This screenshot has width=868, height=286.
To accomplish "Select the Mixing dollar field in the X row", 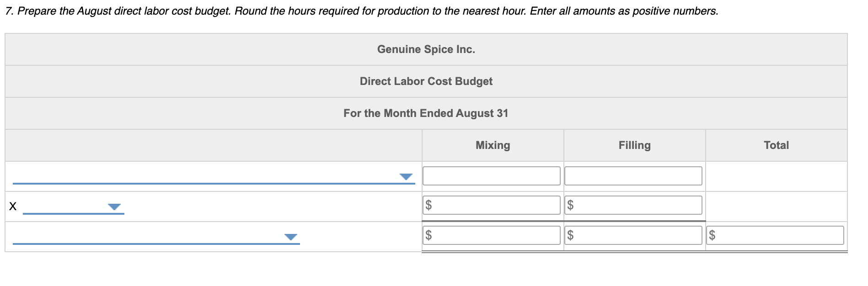I will click(x=492, y=205).
